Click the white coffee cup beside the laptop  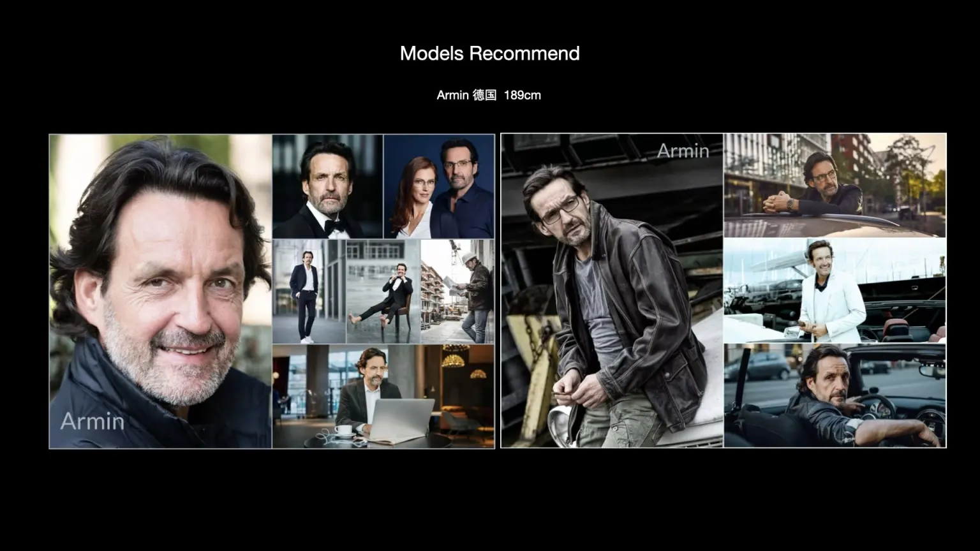tap(344, 430)
